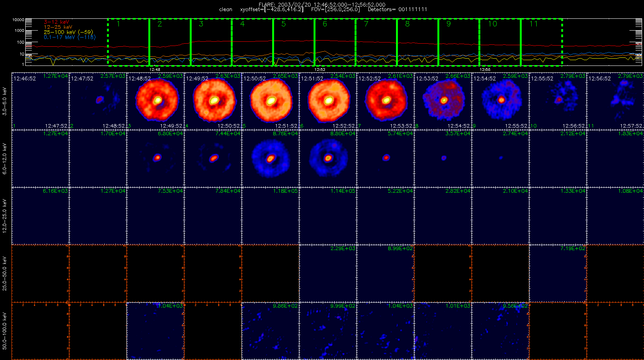This screenshot has height=360, width=644.
Task: Click the xyoffset value in the header
Action: pos(271,10)
